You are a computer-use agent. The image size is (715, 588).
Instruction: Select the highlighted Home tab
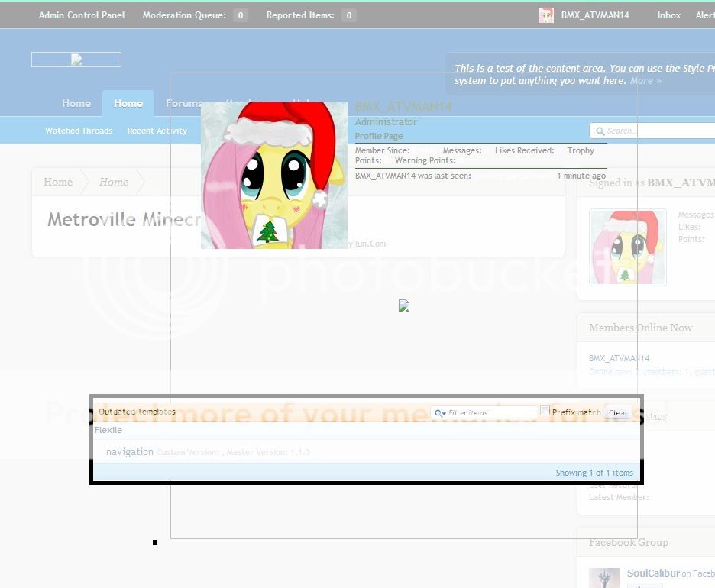(x=128, y=104)
